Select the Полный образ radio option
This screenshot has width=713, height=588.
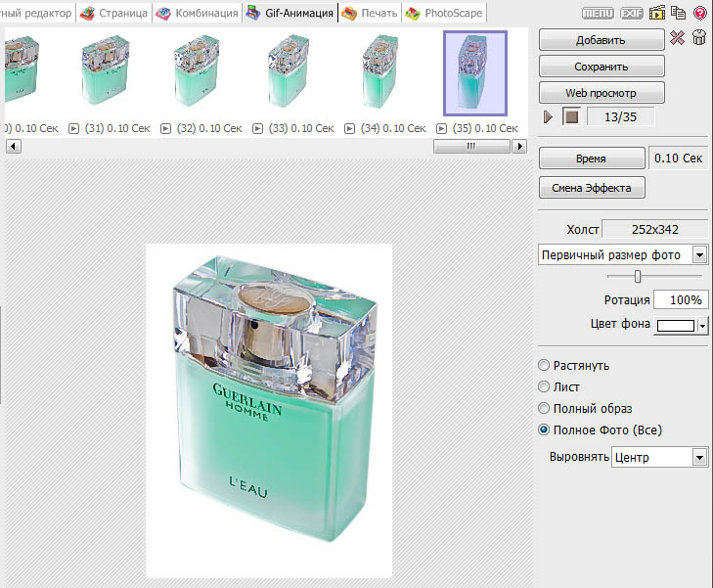(x=544, y=408)
